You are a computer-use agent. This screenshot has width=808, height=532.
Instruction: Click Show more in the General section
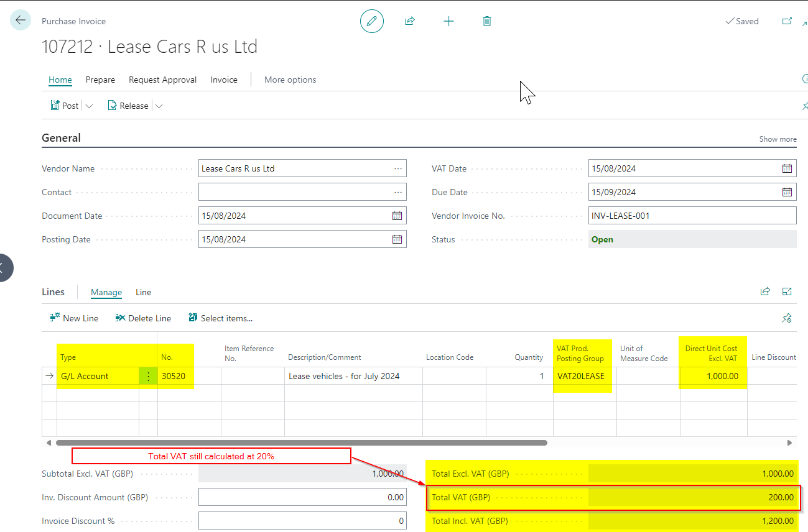pos(778,139)
